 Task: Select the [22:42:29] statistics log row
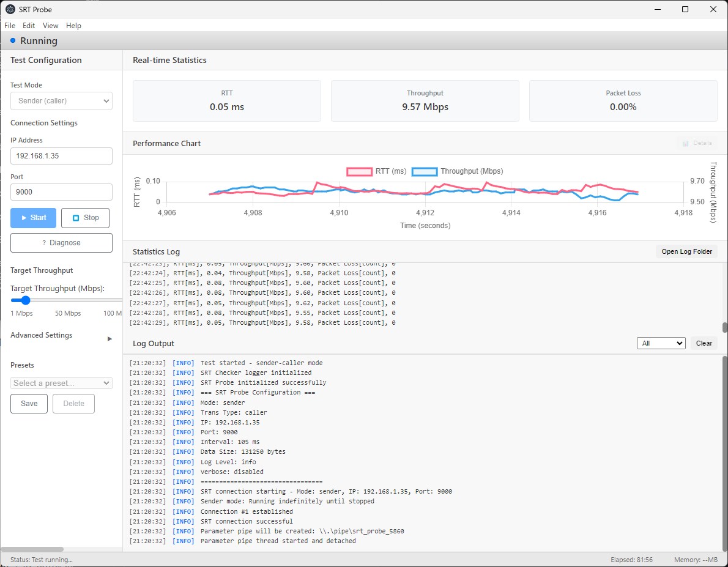coord(262,323)
